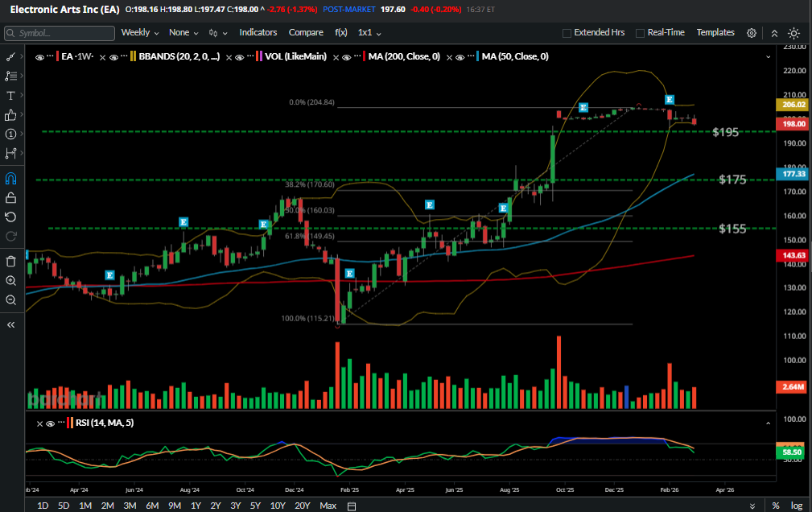
Task: Click the earnings E marker near Oct '25
Action: coord(583,108)
